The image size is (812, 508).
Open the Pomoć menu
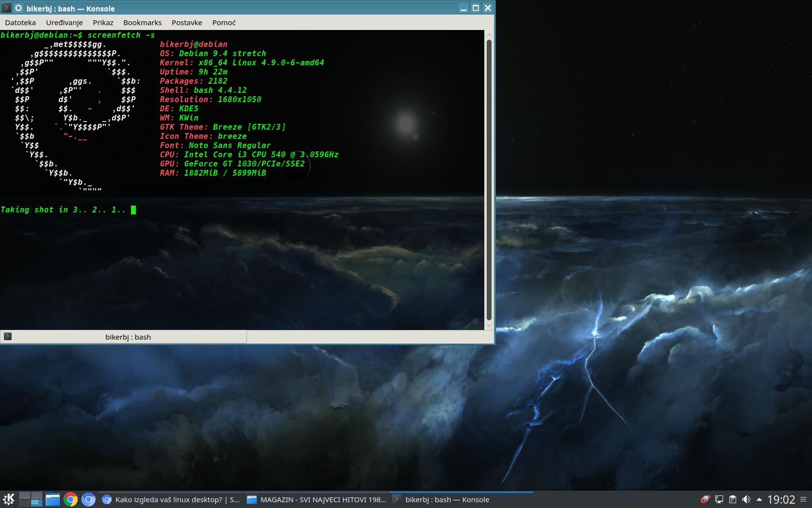click(x=224, y=22)
